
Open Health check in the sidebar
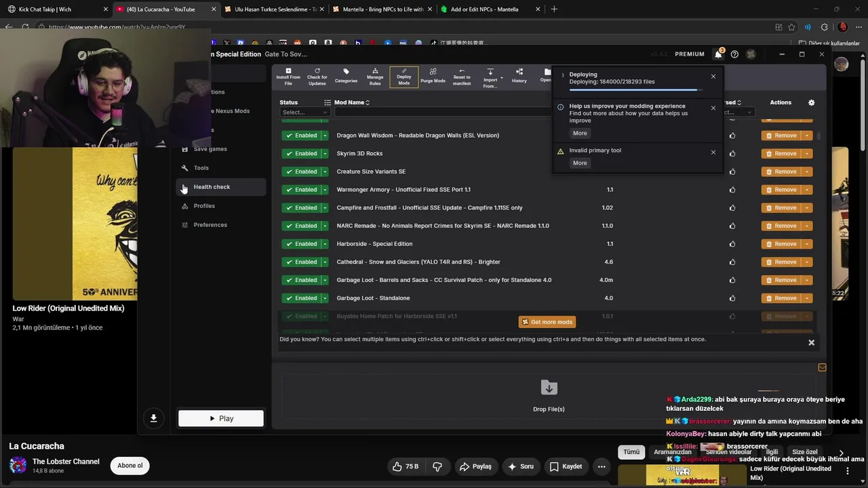click(x=221, y=187)
